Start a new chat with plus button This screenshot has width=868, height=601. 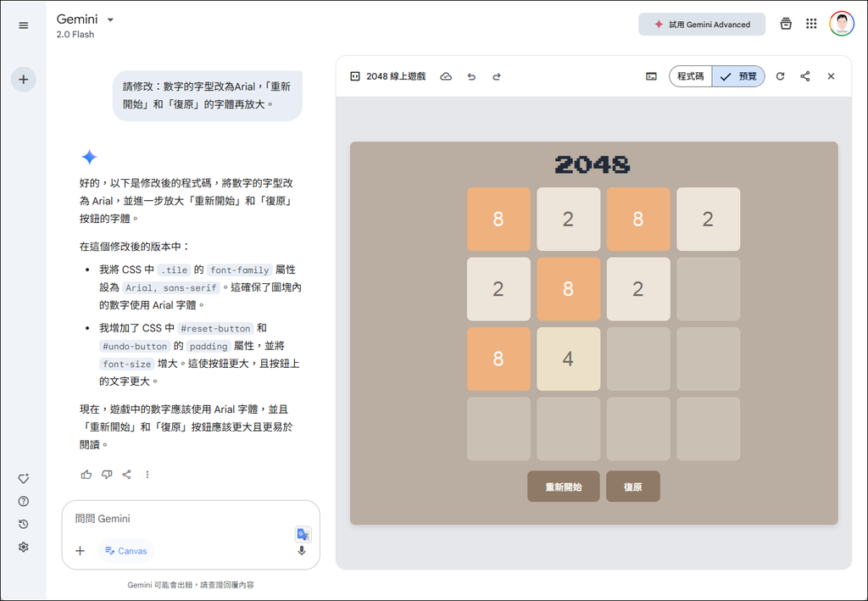pyautogui.click(x=23, y=80)
